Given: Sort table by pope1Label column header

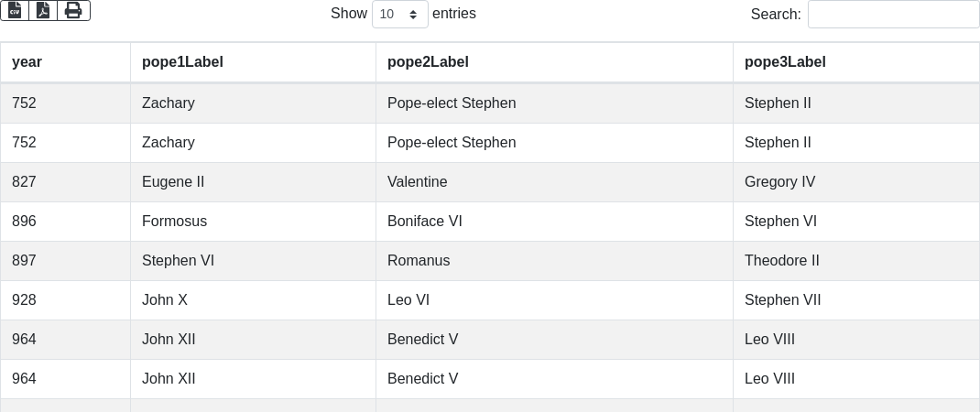Looking at the screenshot, I should (x=253, y=62).
